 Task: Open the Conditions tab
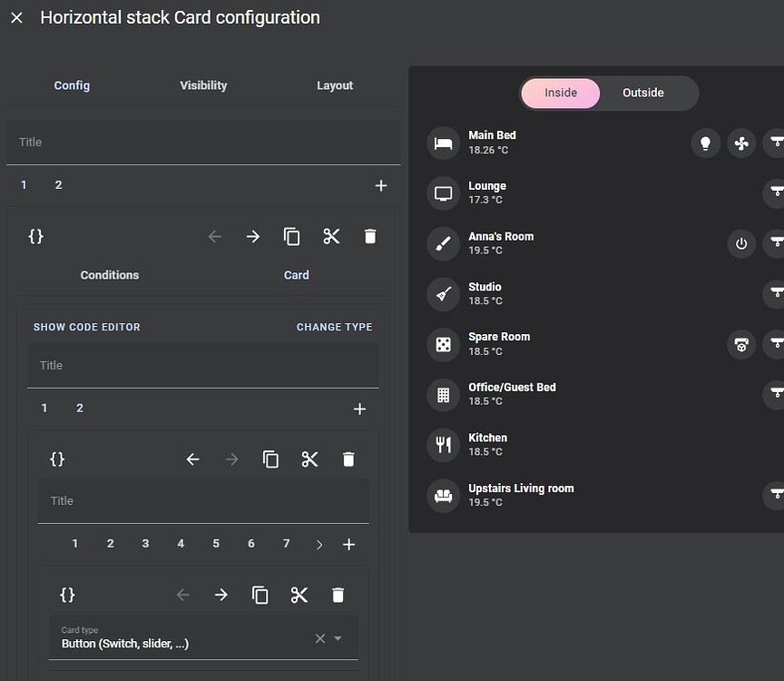point(110,275)
